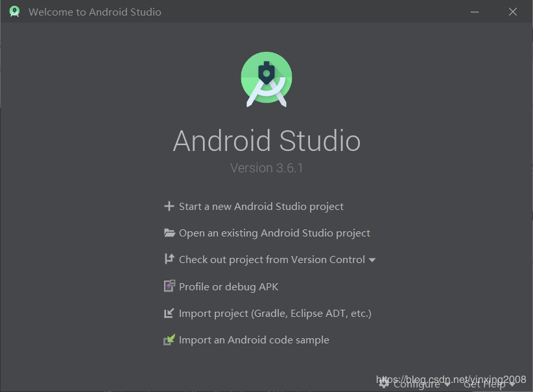Image resolution: width=533 pixels, height=392 pixels.
Task: Expand the Version Control dropdown arrow
Action: [x=372, y=260]
